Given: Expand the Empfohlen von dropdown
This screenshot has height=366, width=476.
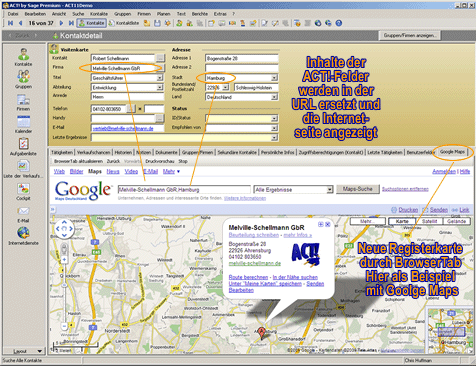Looking at the screenshot, I should pyautogui.click(x=274, y=128).
